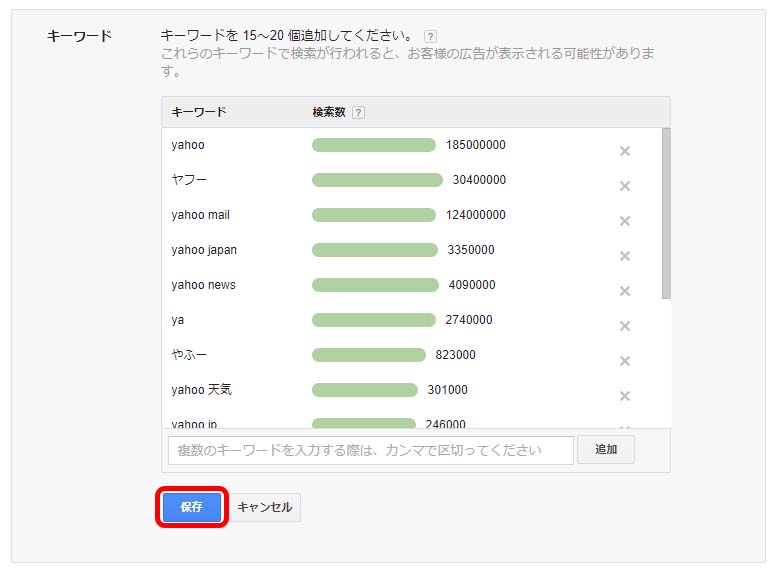775x576 pixels.
Task: Select the yahoo 天気 keyword text
Action: [x=201, y=390]
